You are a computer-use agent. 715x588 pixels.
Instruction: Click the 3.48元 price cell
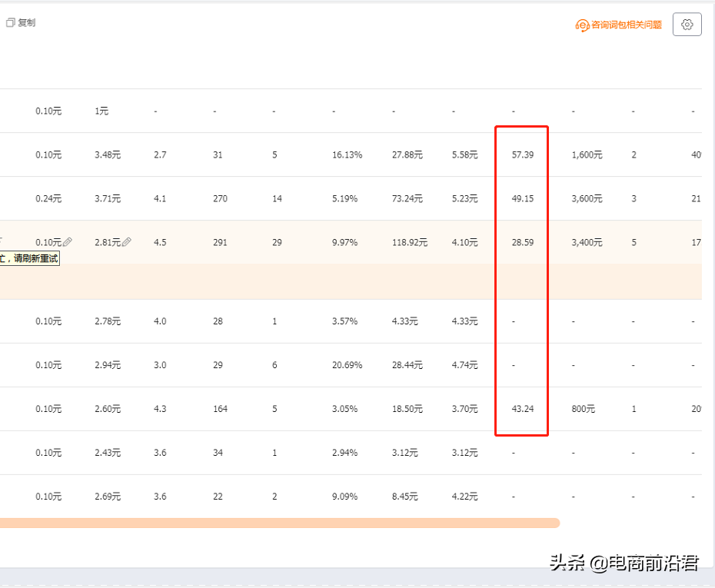tap(108, 155)
